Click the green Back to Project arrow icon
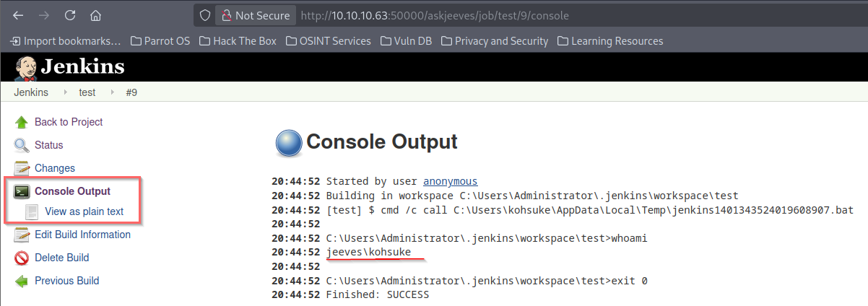The image size is (868, 306). tap(22, 122)
